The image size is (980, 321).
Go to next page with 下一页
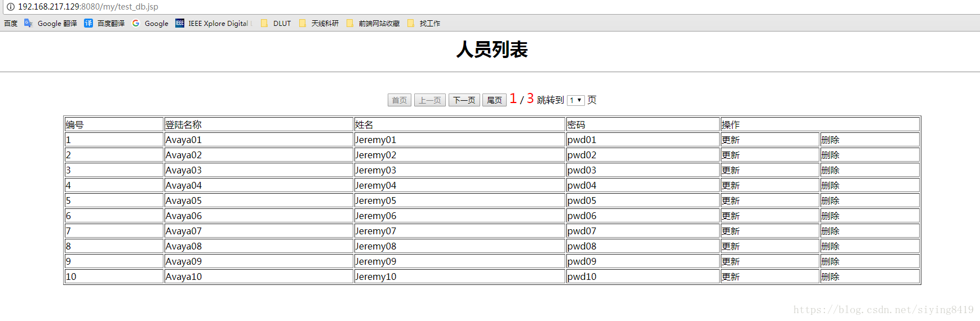click(x=464, y=100)
